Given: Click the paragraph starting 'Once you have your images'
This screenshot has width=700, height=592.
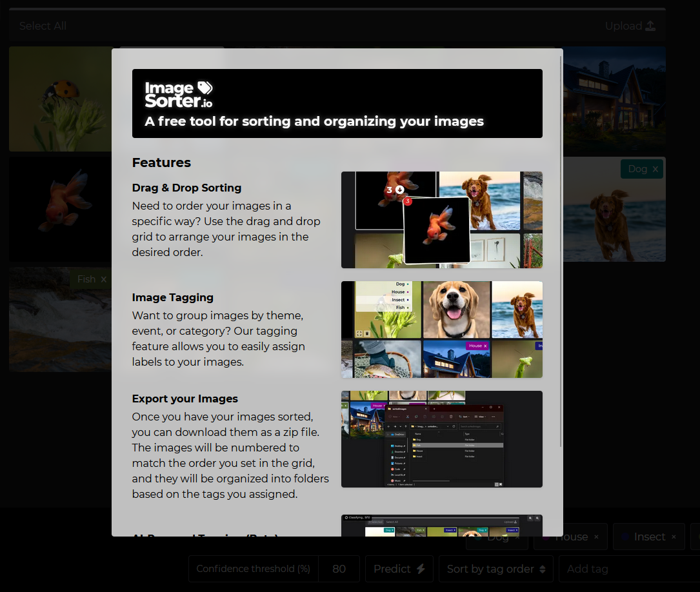Looking at the screenshot, I should (x=230, y=455).
